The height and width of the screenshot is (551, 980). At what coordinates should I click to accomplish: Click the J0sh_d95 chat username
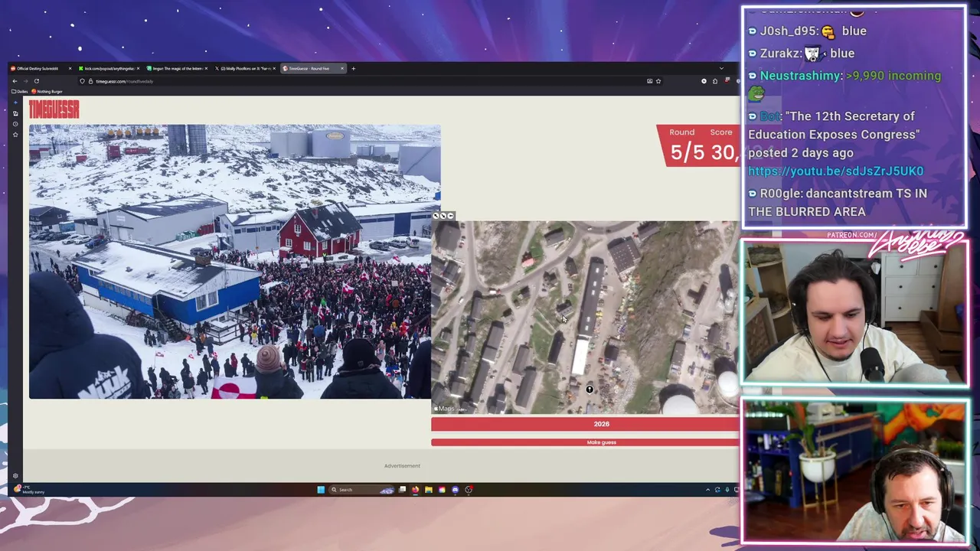[789, 31]
